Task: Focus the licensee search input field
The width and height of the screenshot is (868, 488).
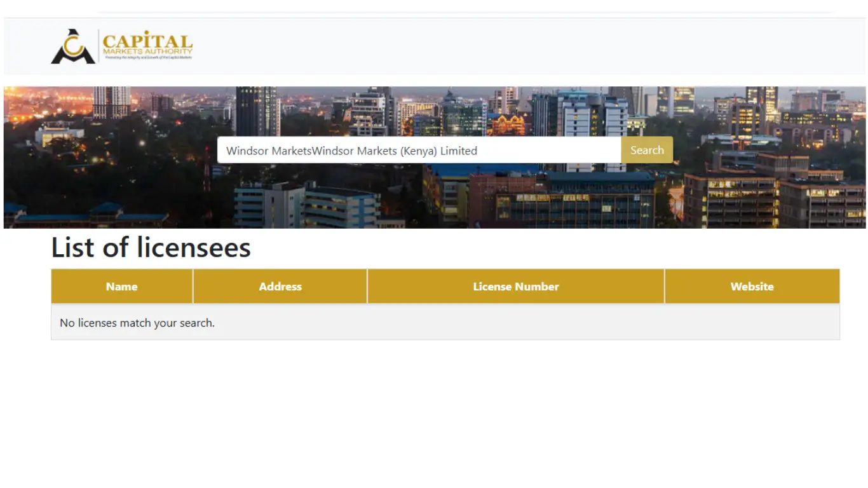Action: click(419, 151)
